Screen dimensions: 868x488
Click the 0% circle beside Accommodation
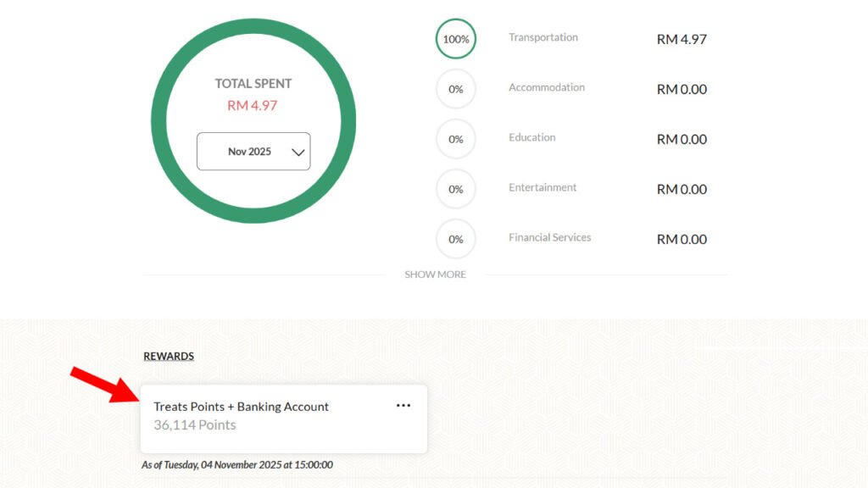point(456,89)
